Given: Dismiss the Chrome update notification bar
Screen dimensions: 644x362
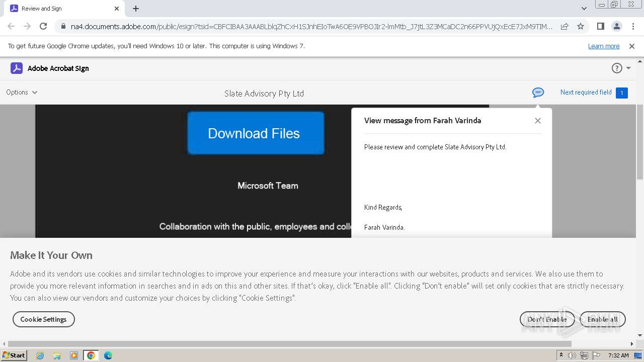Looking at the screenshot, I should click(632, 46).
